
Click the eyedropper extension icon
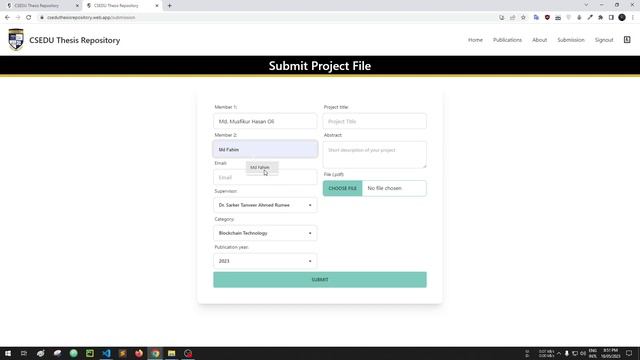590,18
